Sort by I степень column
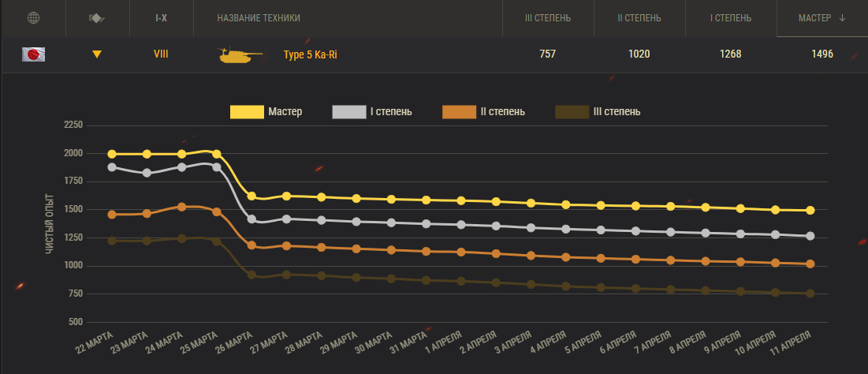The width and height of the screenshot is (868, 374). pos(731,18)
